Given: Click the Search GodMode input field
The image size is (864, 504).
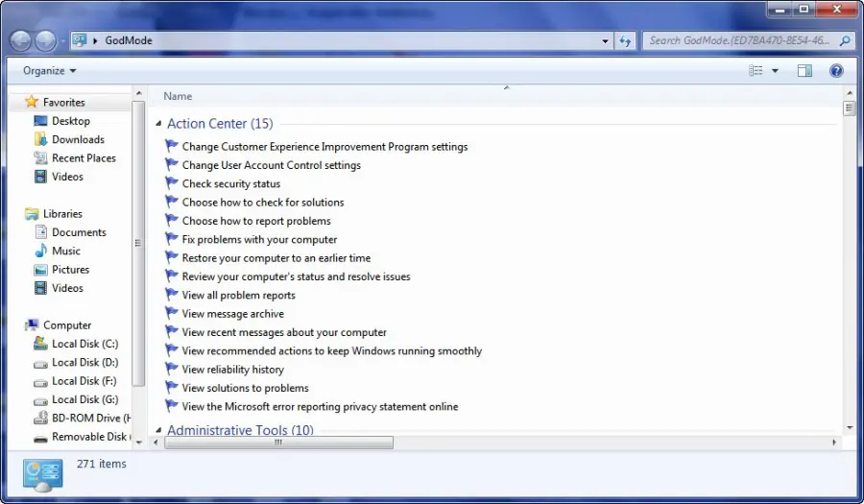Looking at the screenshot, I should (739, 40).
